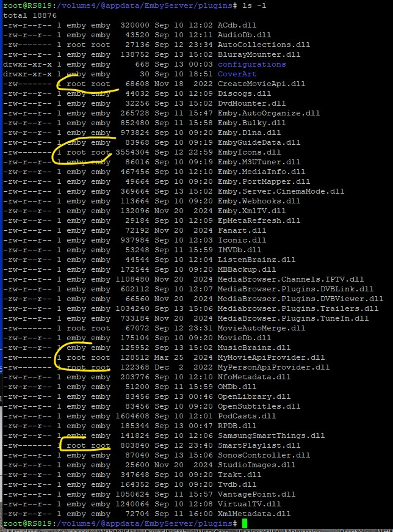Image resolution: width=393 pixels, height=532 pixels.
Task: Click the RPDB.dll entry
Action: [x=237, y=426]
